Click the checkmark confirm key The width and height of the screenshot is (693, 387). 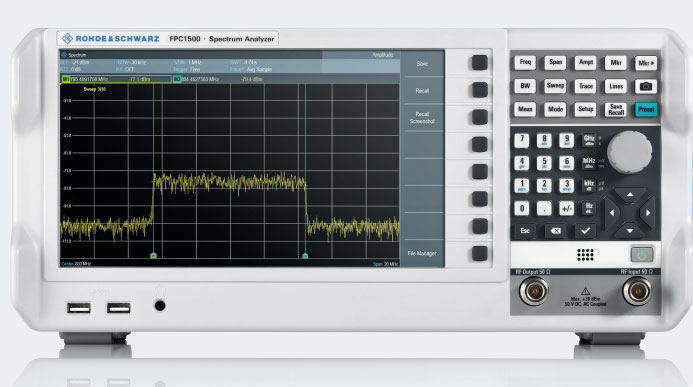coord(585,231)
